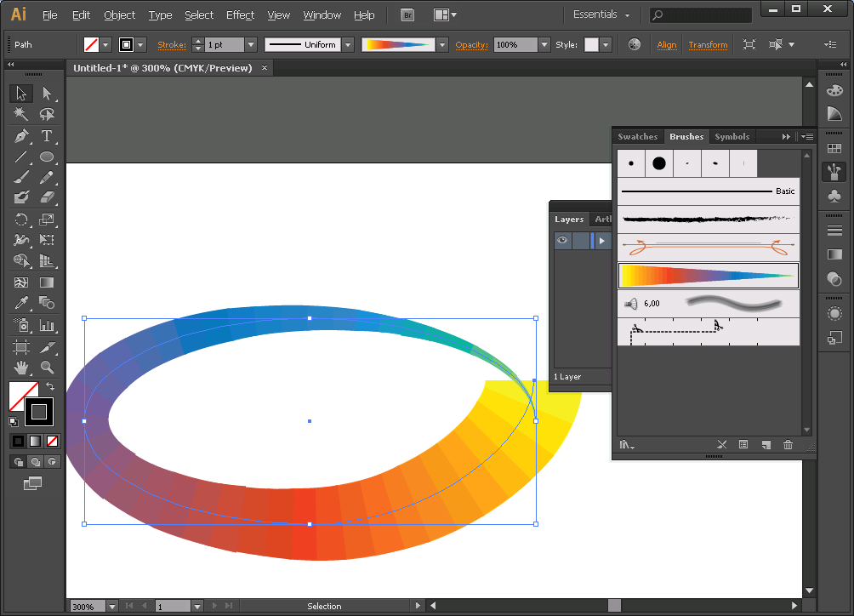Open the Uniform width profile dropdown
The width and height of the screenshot is (854, 616).
coord(348,44)
